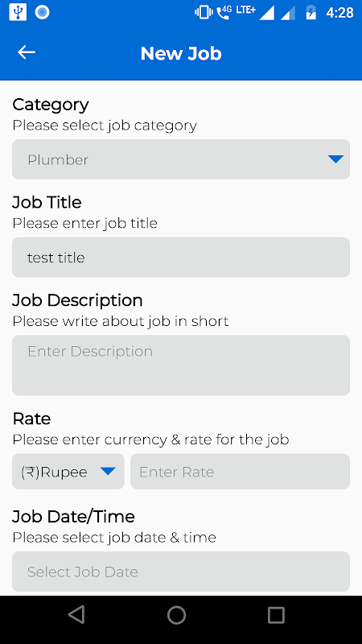Tap the Android home circle button
Screen dimensions: 362x644
click(x=176, y=615)
